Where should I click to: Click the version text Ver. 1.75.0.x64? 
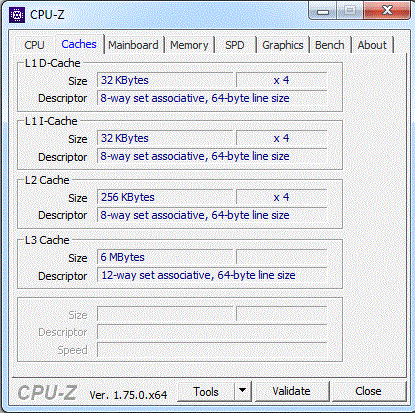pyautogui.click(x=128, y=395)
